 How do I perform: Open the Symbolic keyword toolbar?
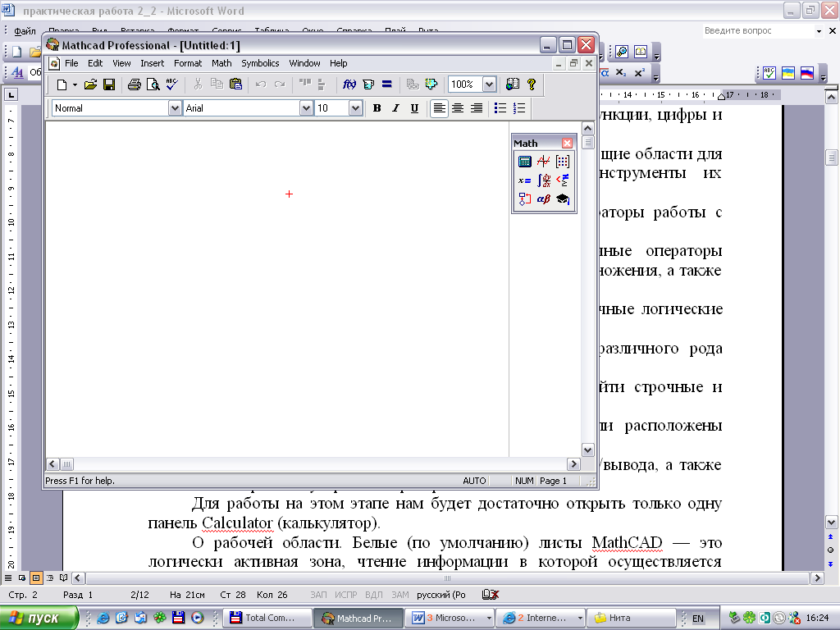pos(562,199)
